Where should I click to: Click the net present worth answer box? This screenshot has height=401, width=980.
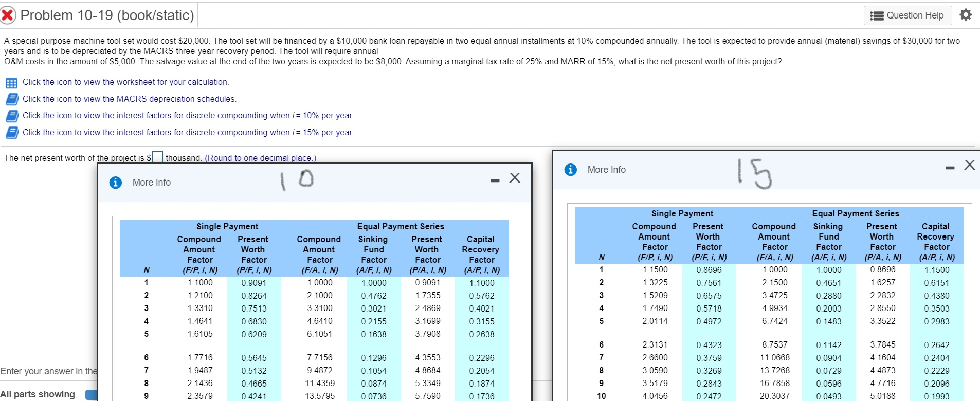(158, 157)
